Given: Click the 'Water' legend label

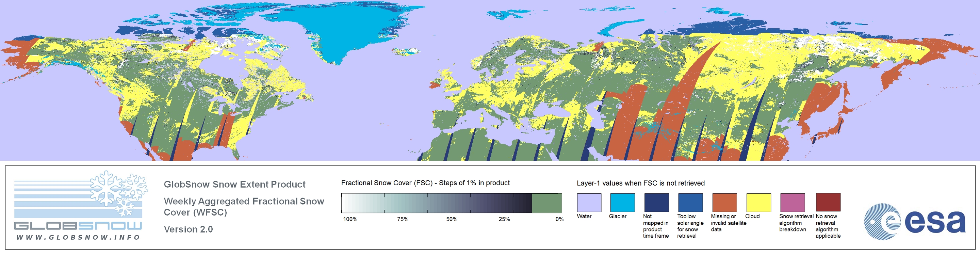Looking at the screenshot, I should coord(584,216).
